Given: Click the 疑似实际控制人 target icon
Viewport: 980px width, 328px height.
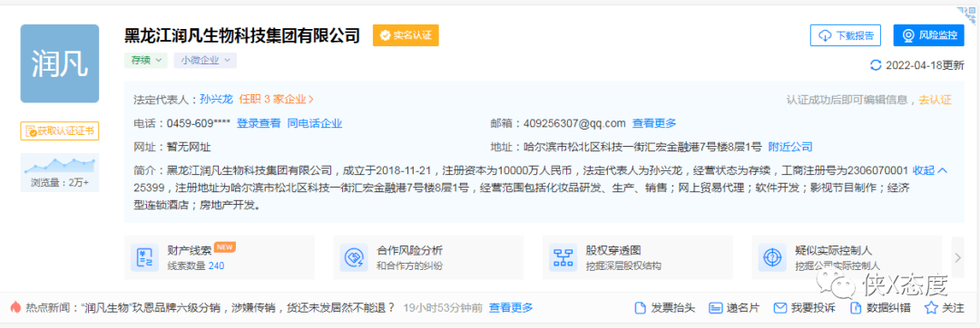Looking at the screenshot, I should (x=772, y=257).
